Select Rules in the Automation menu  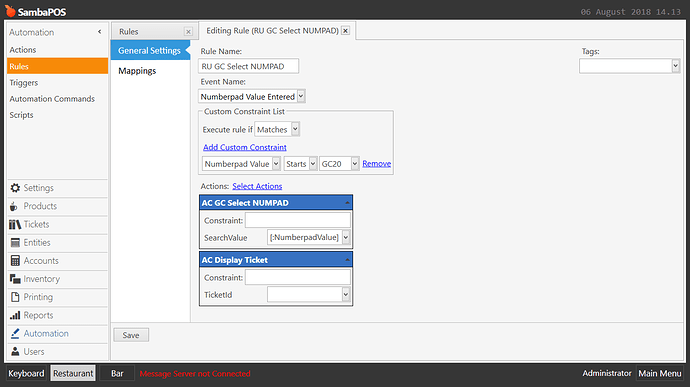click(57, 66)
